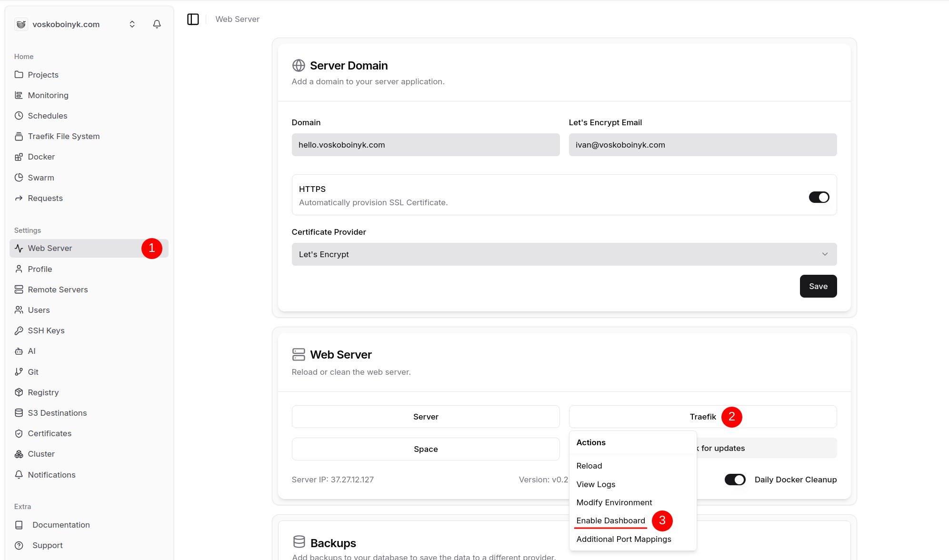Open Remote Servers settings

[x=89, y=290]
